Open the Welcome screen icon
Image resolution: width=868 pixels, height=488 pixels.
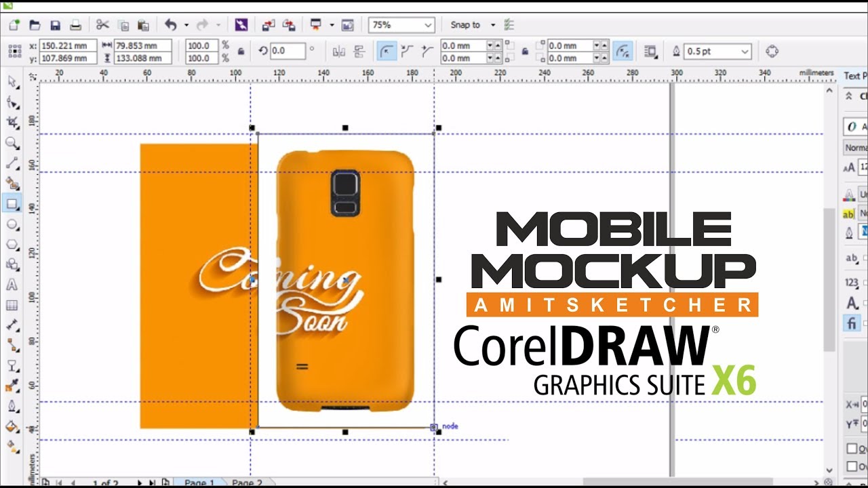point(348,25)
